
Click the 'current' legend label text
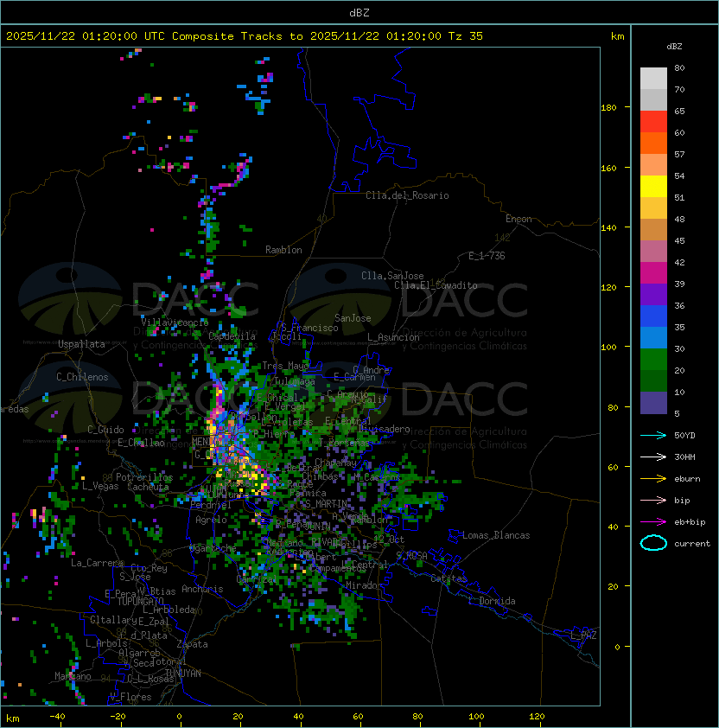(692, 544)
